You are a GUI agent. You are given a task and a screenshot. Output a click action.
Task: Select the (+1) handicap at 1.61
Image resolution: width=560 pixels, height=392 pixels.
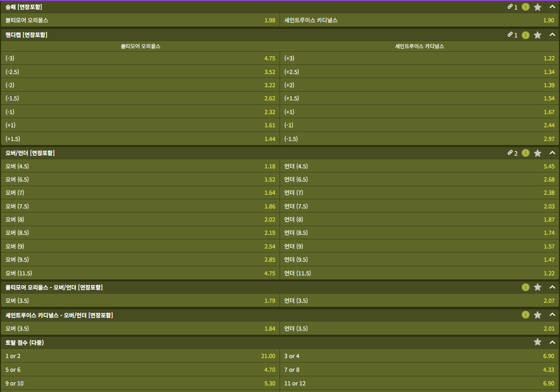[141, 125]
